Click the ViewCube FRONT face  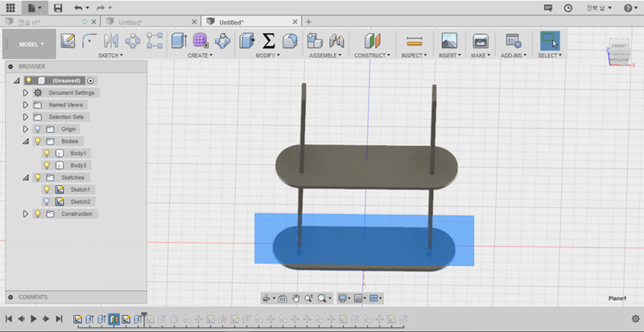click(619, 47)
